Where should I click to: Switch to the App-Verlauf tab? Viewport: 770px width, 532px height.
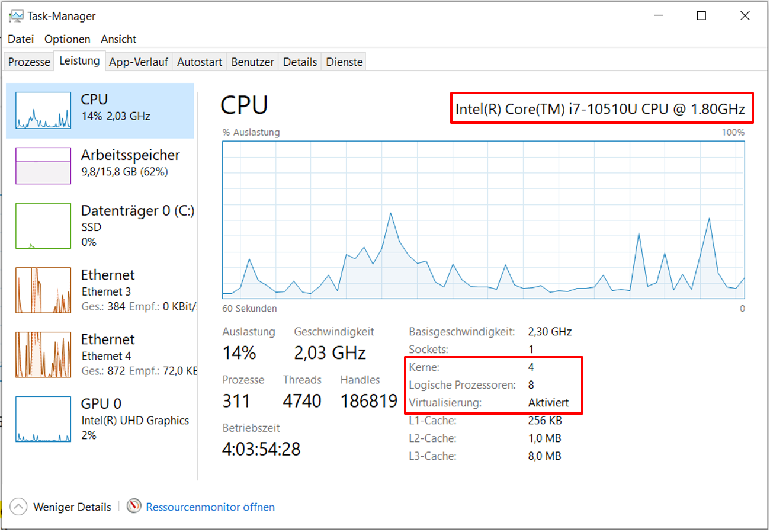(x=139, y=62)
